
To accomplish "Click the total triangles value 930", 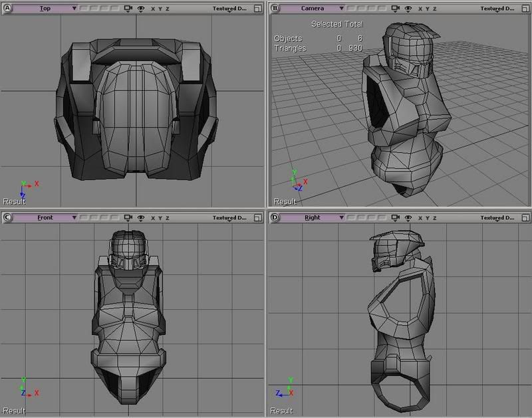I will click(x=356, y=48).
